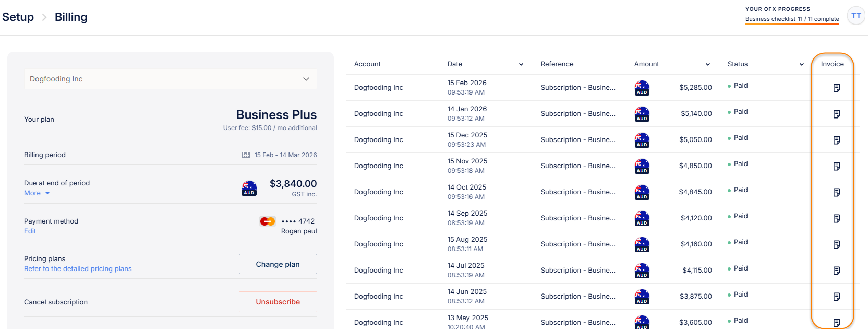Open the detailed pricing plans link
Screen dimensions: 868x329
click(78, 269)
